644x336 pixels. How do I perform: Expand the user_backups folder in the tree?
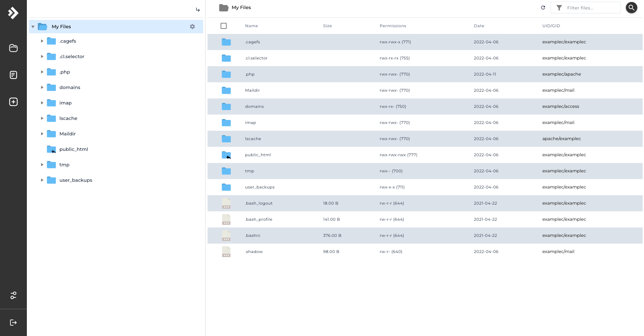pos(42,180)
